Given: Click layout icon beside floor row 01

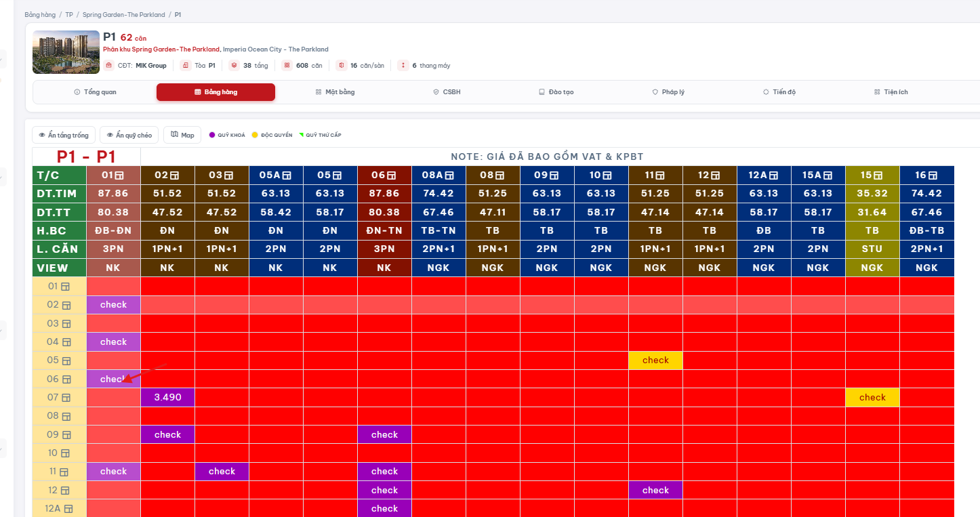Looking at the screenshot, I should point(66,287).
